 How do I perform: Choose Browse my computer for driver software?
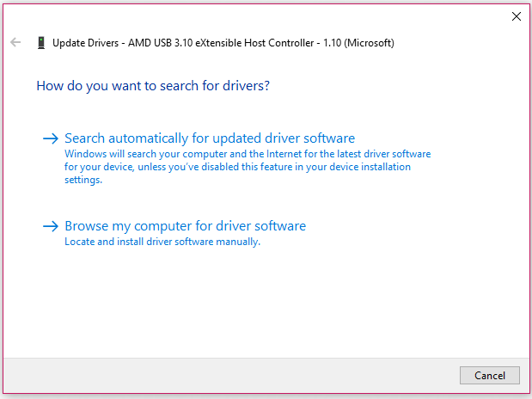coord(185,226)
